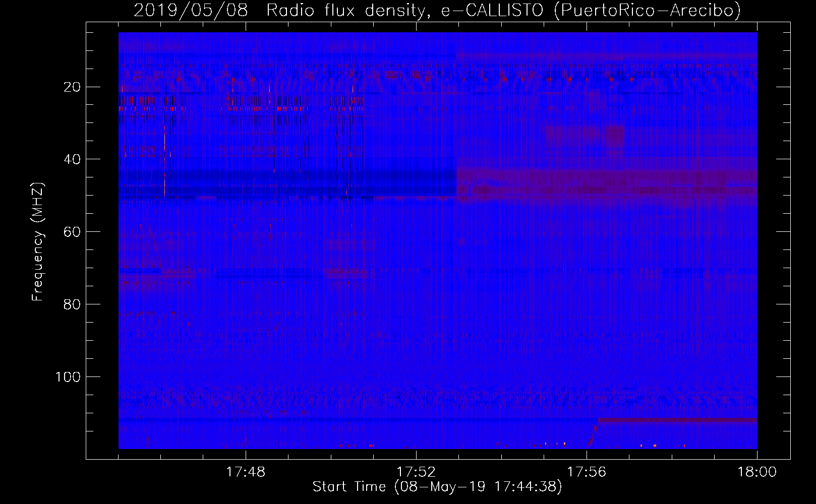The width and height of the screenshot is (816, 504).
Task: Select the "Frequency (MHZ)" axis label
Action: (x=38, y=242)
